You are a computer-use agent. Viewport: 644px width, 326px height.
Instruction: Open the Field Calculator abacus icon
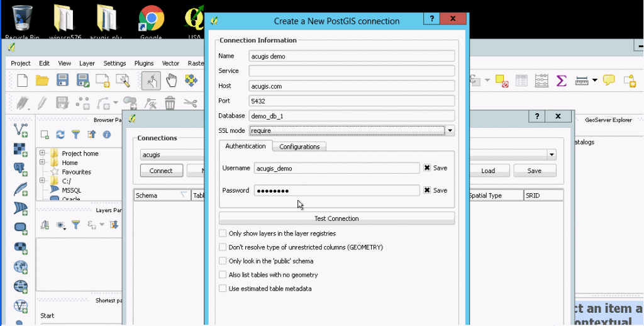[x=541, y=80]
